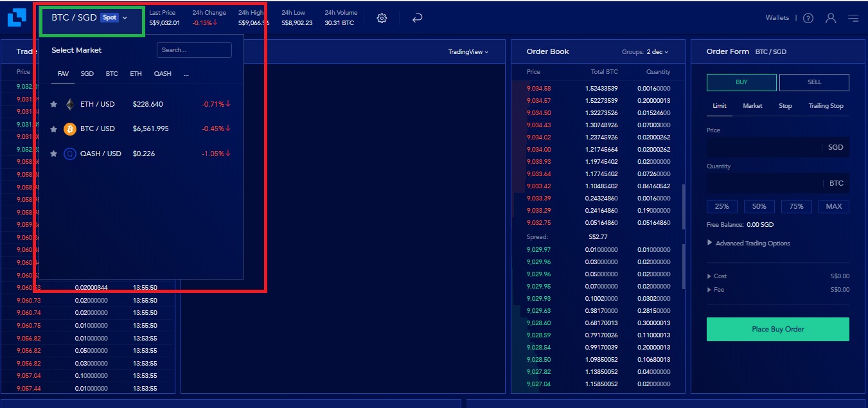Toggle favorite star for BTC / USD
Screen dimensions: 868x408
coord(54,129)
